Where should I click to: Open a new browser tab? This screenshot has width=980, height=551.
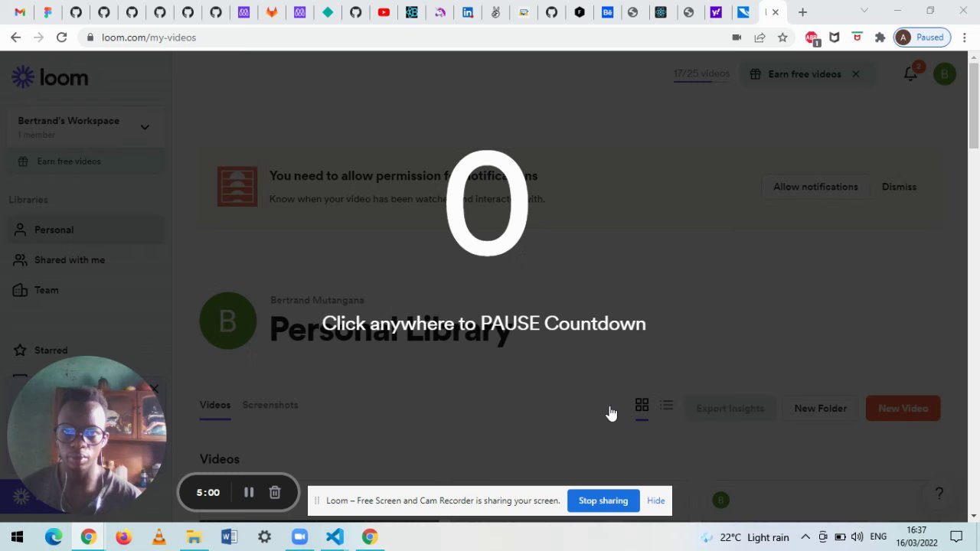coord(802,12)
